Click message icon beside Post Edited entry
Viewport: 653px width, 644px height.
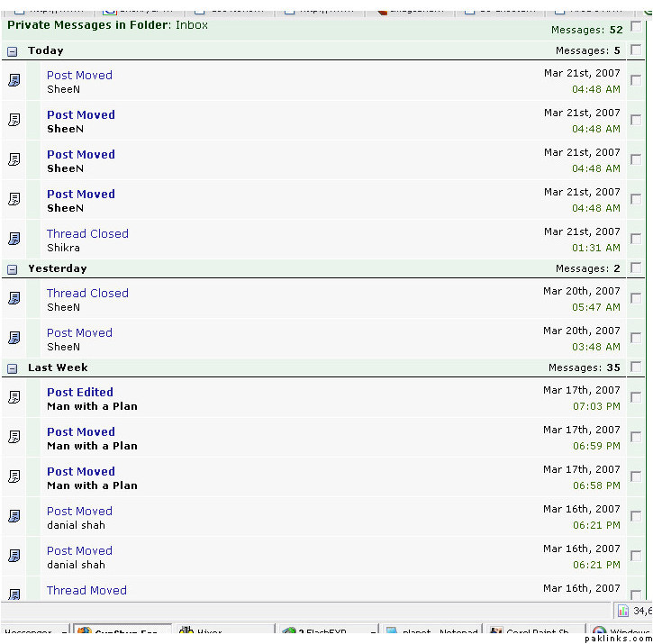point(14,397)
